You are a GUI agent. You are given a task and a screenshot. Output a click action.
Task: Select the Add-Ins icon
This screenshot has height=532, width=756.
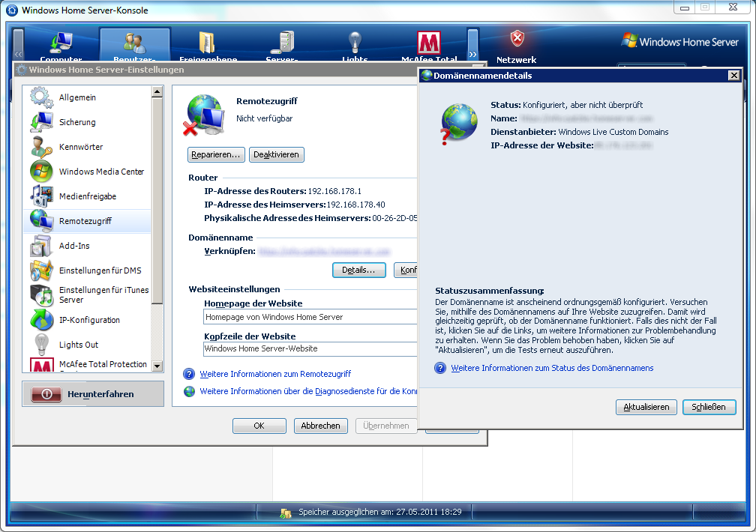41,246
